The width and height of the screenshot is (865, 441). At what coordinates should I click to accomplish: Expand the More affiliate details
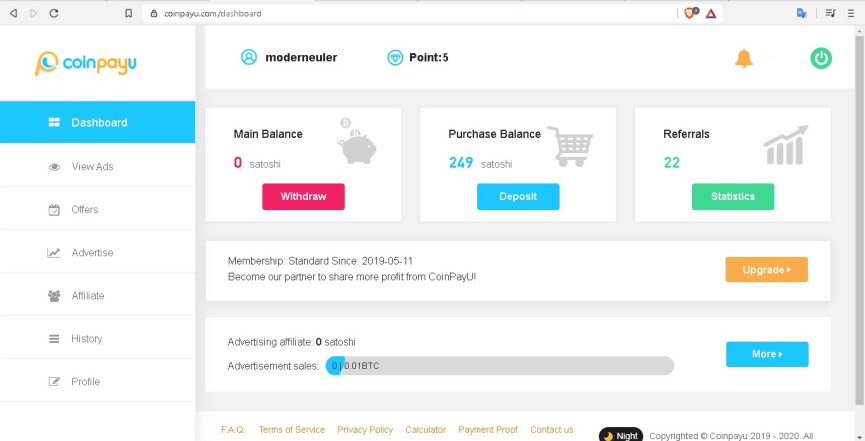(767, 354)
